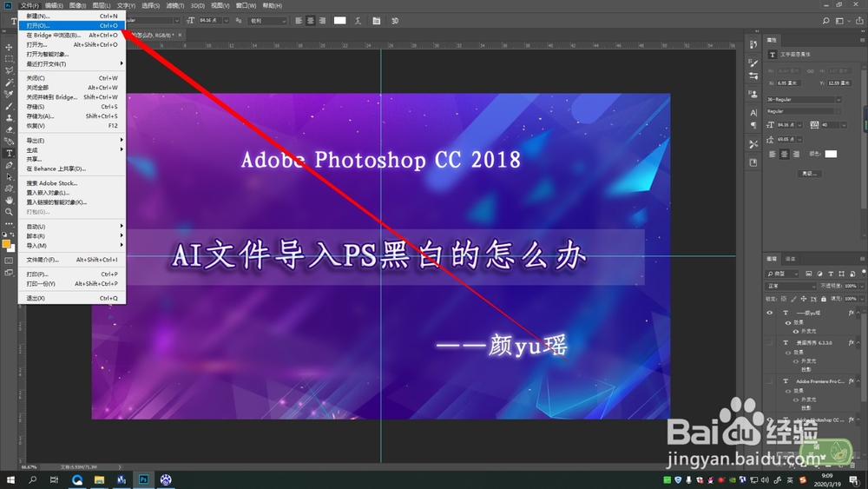Select the Horizontal Type tool
Image resolution: width=868 pixels, height=489 pixels.
[9, 154]
